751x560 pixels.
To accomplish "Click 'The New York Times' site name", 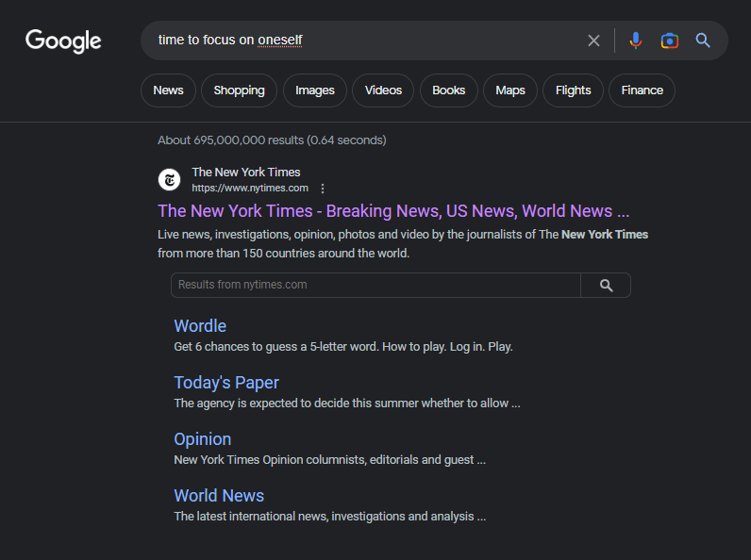I will pyautogui.click(x=245, y=173).
